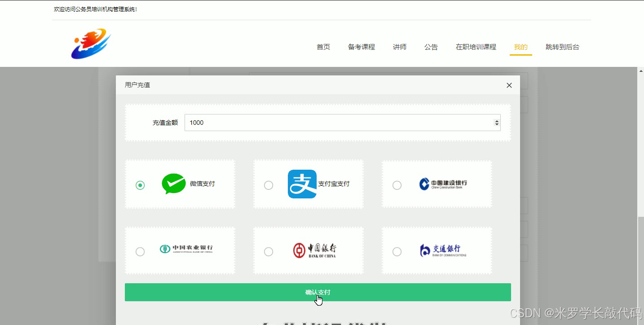
Task: Select the 支付宝支付 radio button
Action: [x=269, y=185]
